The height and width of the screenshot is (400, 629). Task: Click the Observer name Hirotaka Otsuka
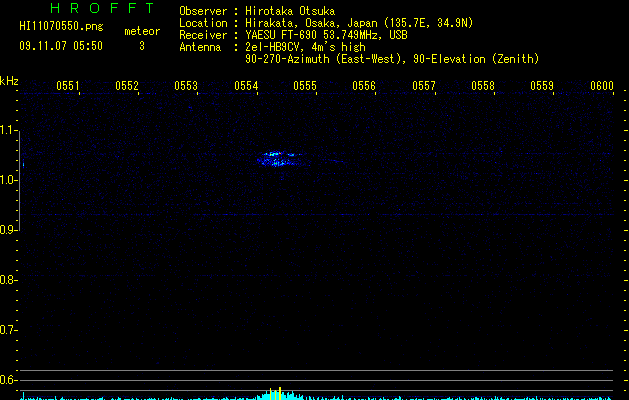[x=290, y=11]
